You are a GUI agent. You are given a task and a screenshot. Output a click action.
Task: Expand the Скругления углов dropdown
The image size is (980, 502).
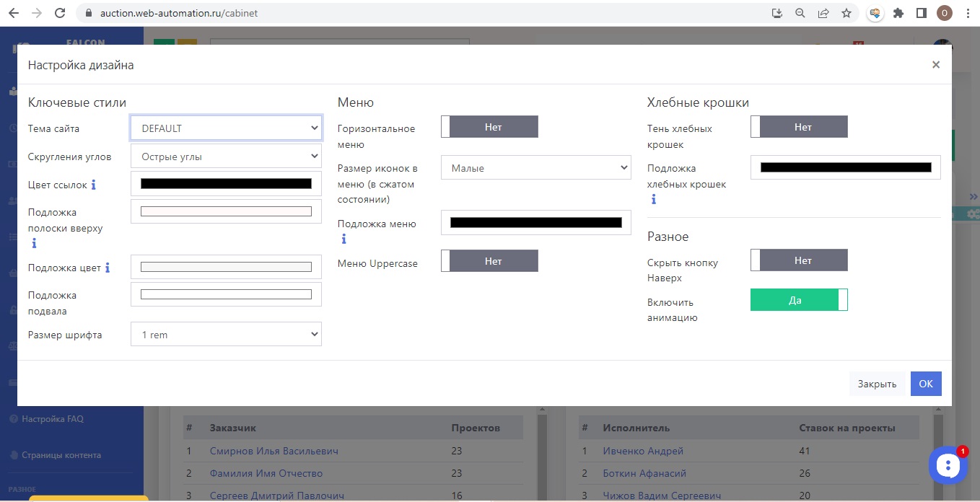tap(226, 156)
